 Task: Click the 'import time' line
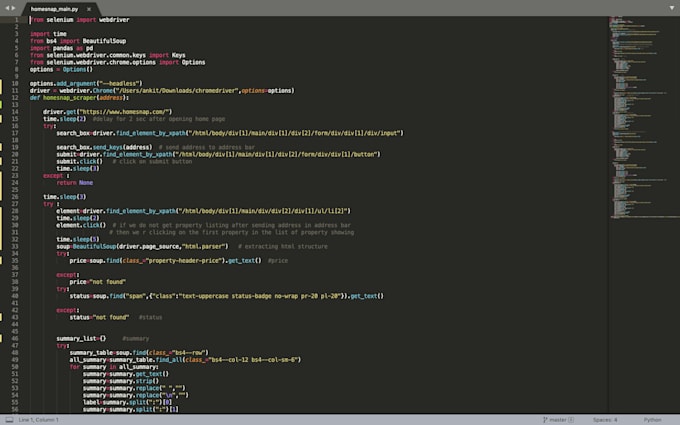48,34
